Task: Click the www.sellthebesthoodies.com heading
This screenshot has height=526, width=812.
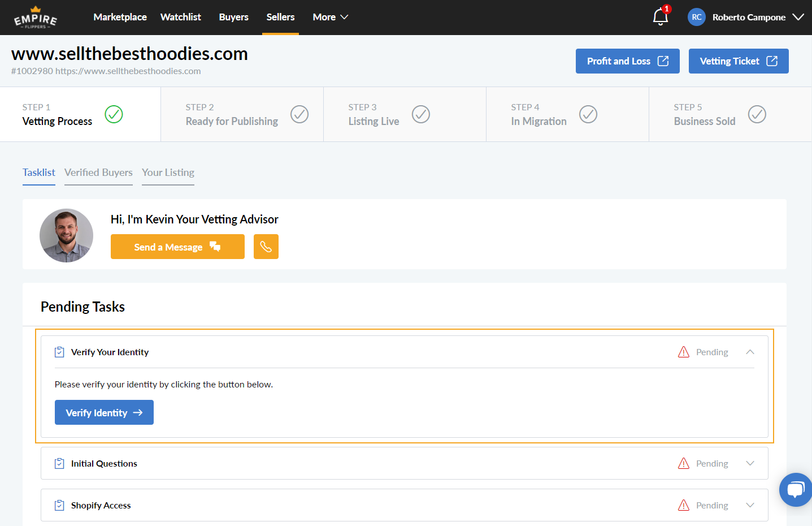Action: [x=129, y=53]
